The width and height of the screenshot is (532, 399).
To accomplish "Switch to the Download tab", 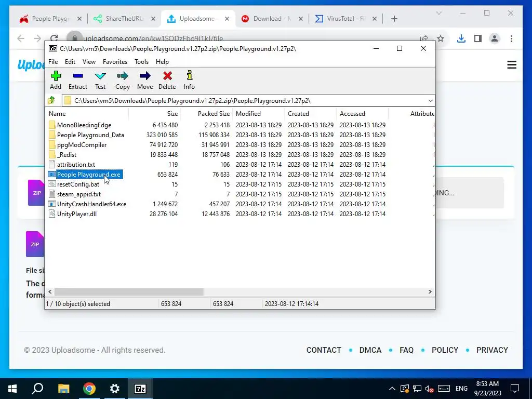I will (271, 19).
